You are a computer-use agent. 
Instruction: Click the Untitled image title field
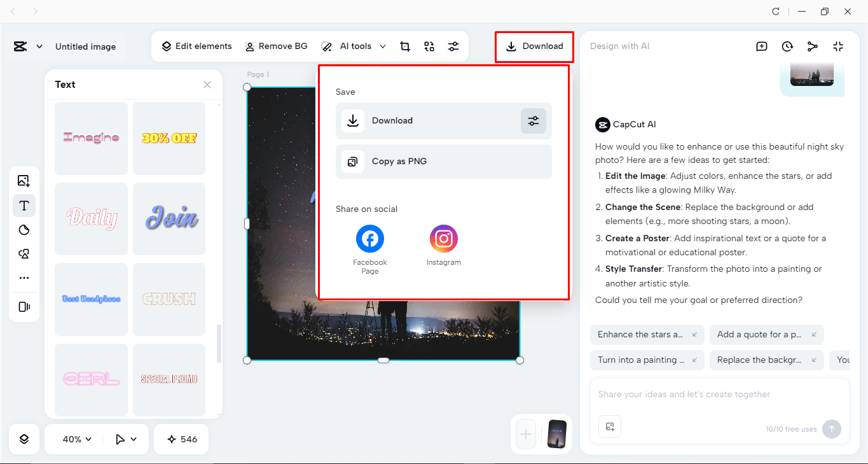coord(86,46)
